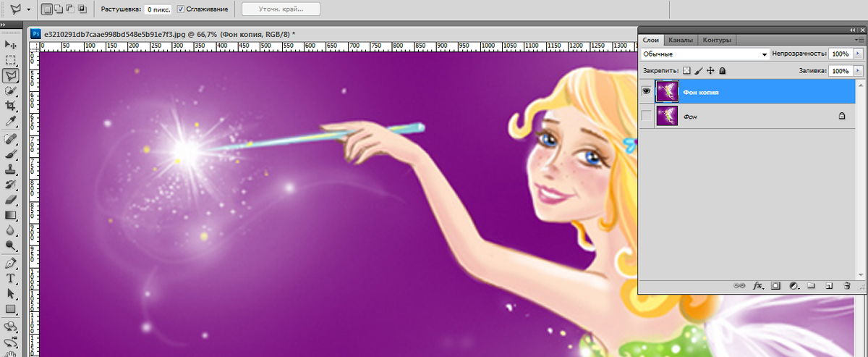Toggle lock position
This screenshot has width=868, height=357.
[710, 71]
